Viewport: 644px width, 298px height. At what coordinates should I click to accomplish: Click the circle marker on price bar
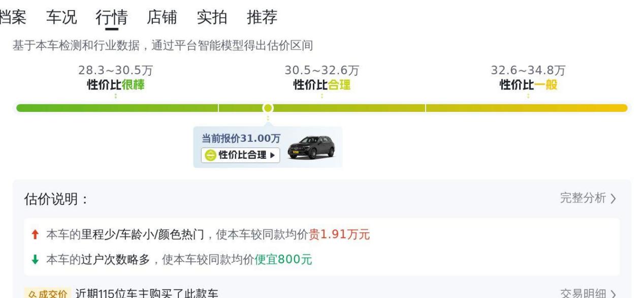coord(268,108)
